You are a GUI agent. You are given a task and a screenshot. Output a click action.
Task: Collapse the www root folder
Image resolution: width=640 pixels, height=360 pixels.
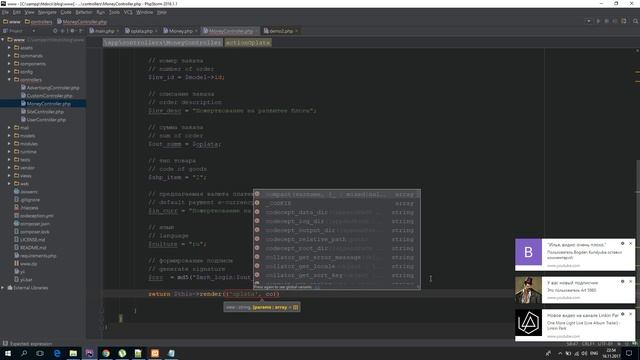pos(3,40)
